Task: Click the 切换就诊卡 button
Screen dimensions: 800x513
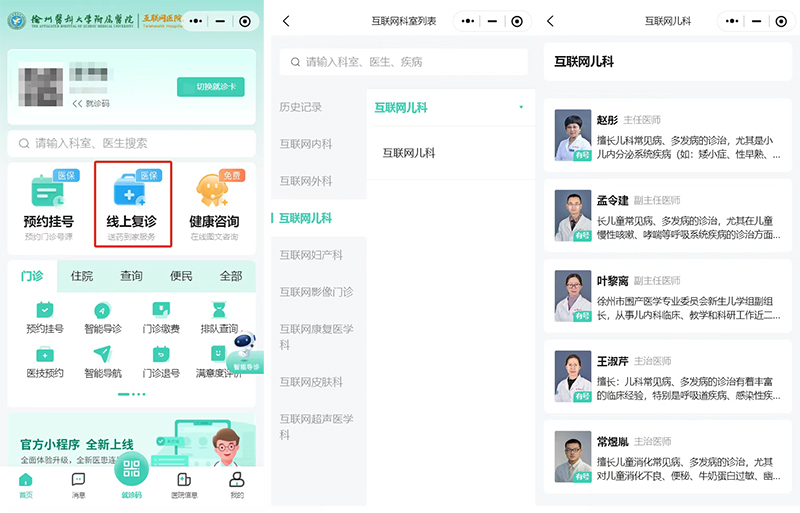Action: [210, 87]
